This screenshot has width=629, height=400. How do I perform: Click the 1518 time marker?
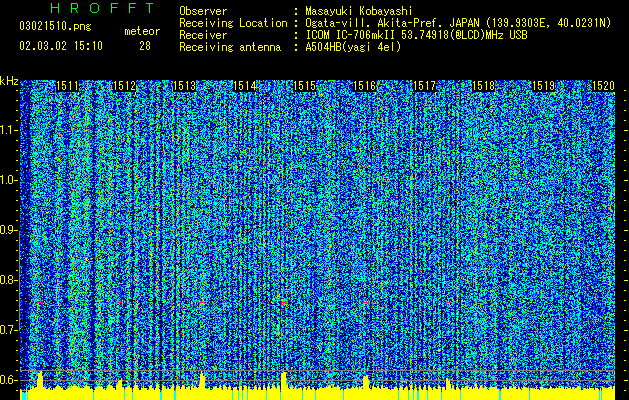pyautogui.click(x=484, y=86)
